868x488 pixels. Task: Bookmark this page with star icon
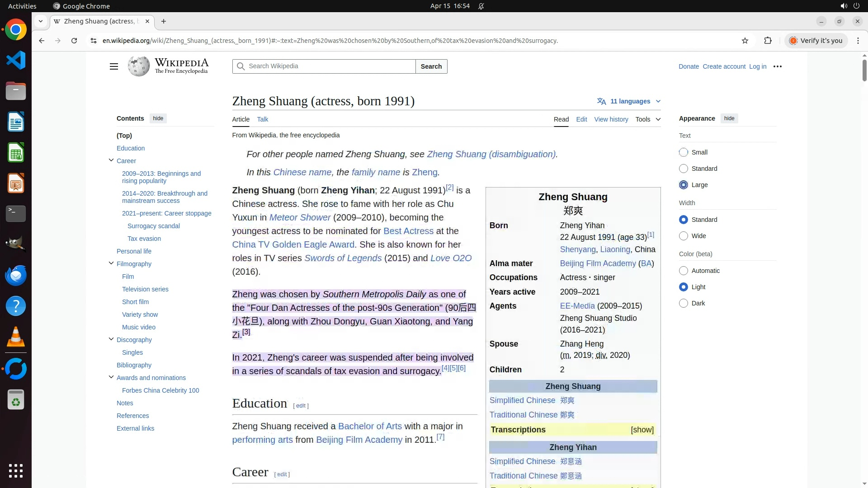pos(745,41)
